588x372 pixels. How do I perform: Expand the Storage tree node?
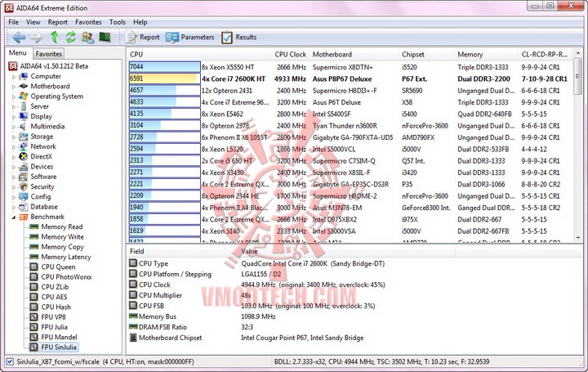(x=14, y=137)
